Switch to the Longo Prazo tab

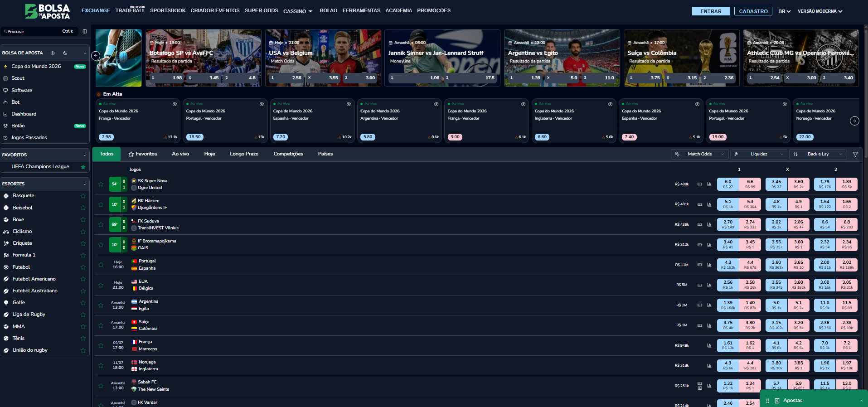click(x=244, y=154)
